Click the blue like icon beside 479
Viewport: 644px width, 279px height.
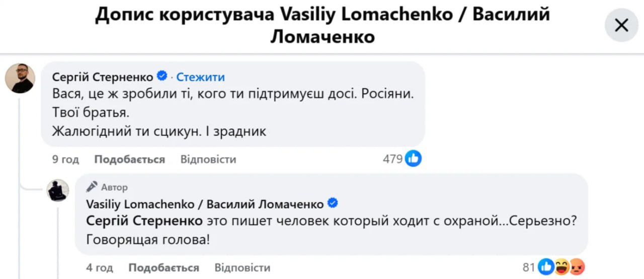pyautogui.click(x=413, y=159)
